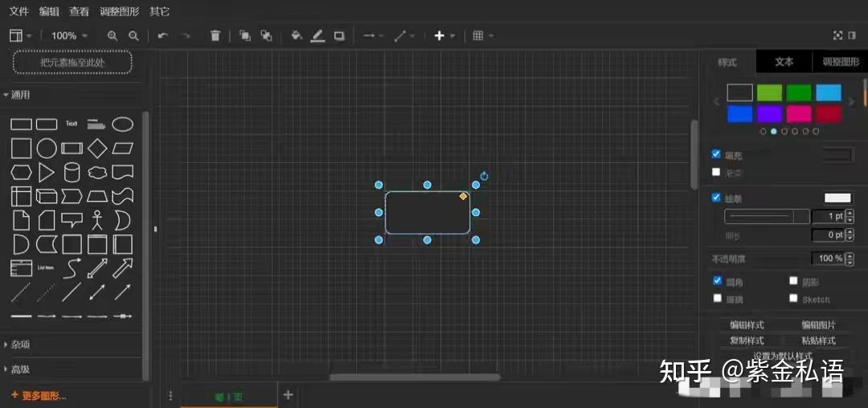868x408 pixels.
Task: Open the 100% zoom dropdown
Action: click(69, 36)
